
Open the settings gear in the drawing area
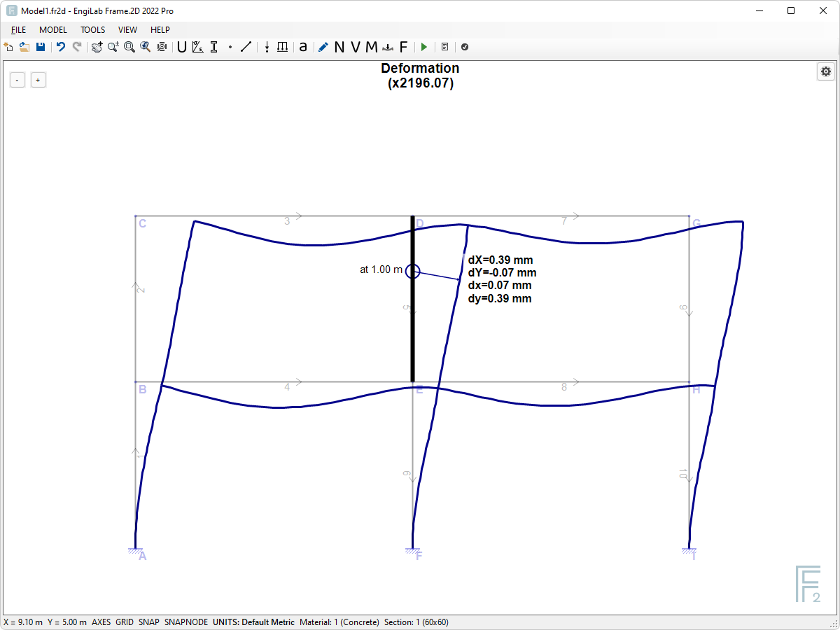[826, 71]
